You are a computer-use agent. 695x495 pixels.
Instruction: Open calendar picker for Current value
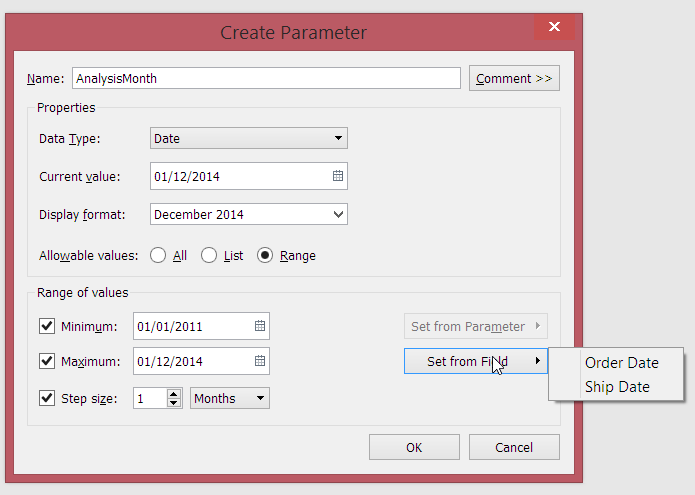coord(338,176)
